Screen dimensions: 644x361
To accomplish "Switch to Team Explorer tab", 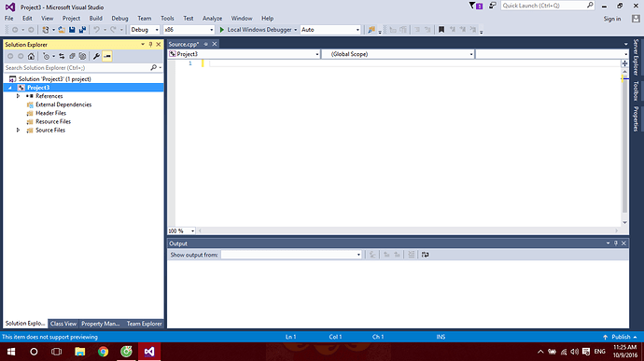I will point(144,324).
